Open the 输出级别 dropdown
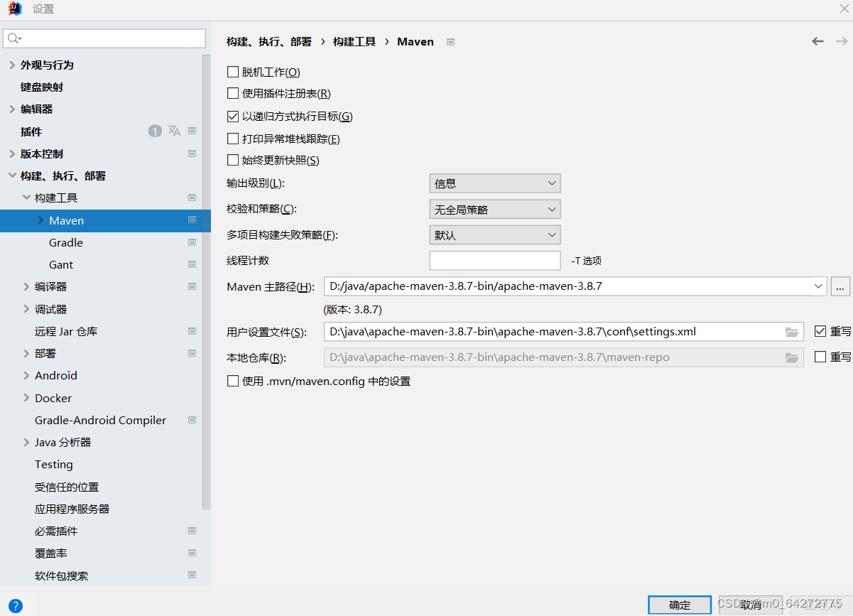This screenshot has height=616, width=853. [x=495, y=183]
